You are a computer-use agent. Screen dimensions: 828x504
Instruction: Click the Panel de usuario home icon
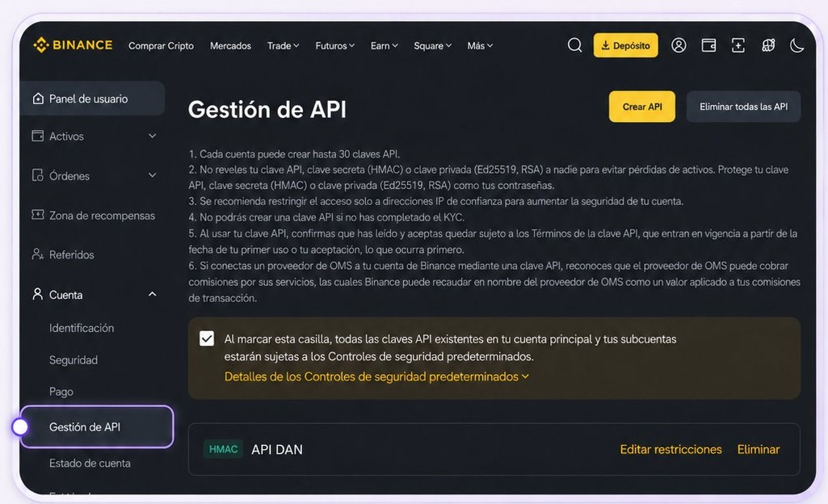coord(38,99)
